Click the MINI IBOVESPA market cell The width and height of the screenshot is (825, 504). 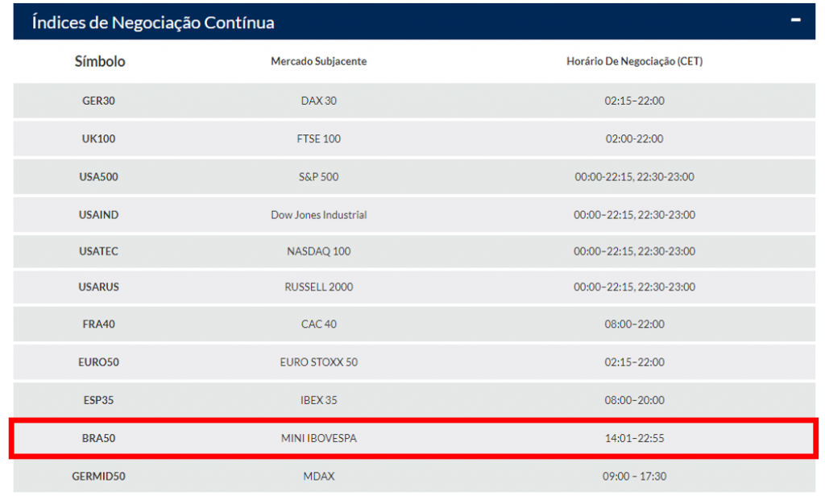pos(319,438)
